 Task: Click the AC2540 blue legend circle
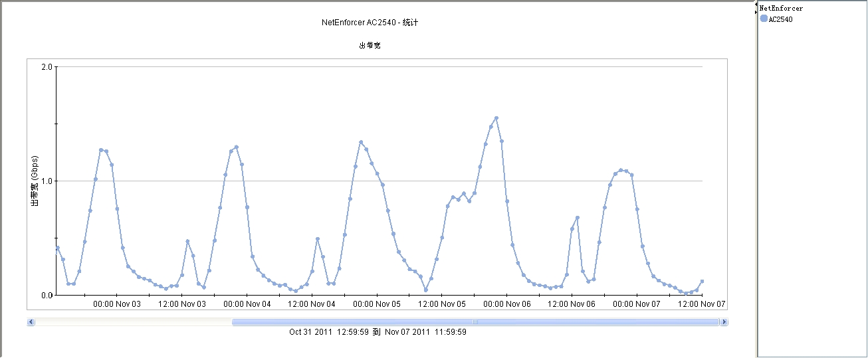coord(764,19)
